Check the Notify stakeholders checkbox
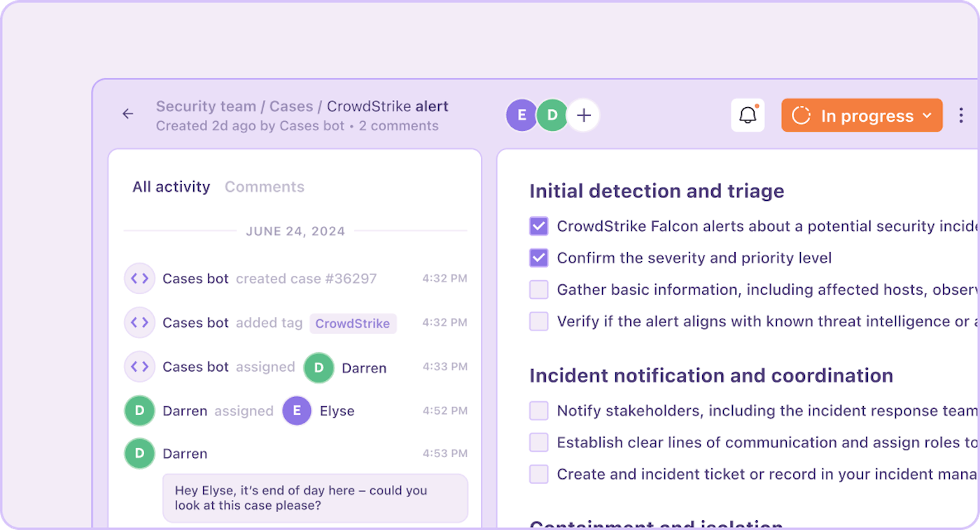The width and height of the screenshot is (980, 530). click(538, 411)
